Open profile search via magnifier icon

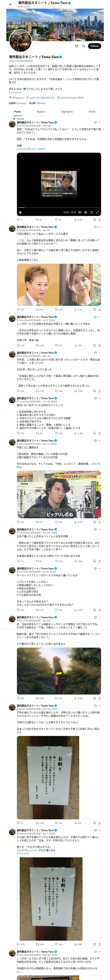pyautogui.click(x=83, y=46)
